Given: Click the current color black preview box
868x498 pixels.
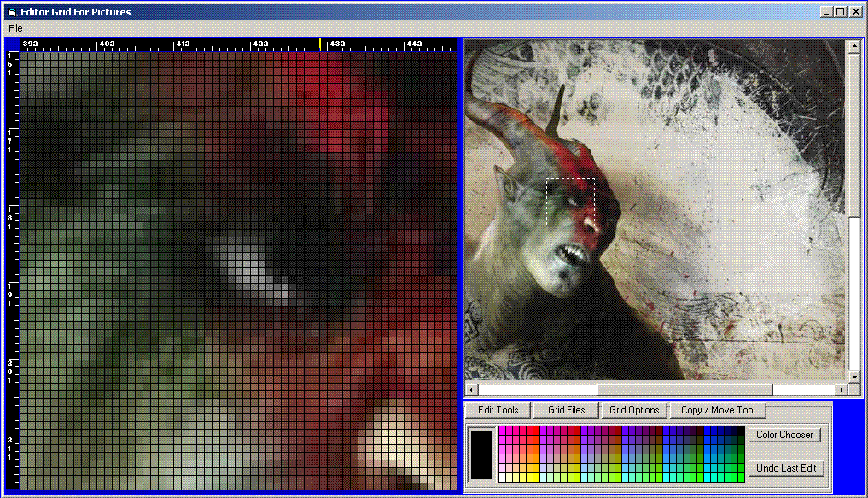Looking at the screenshot, I should click(x=482, y=454).
